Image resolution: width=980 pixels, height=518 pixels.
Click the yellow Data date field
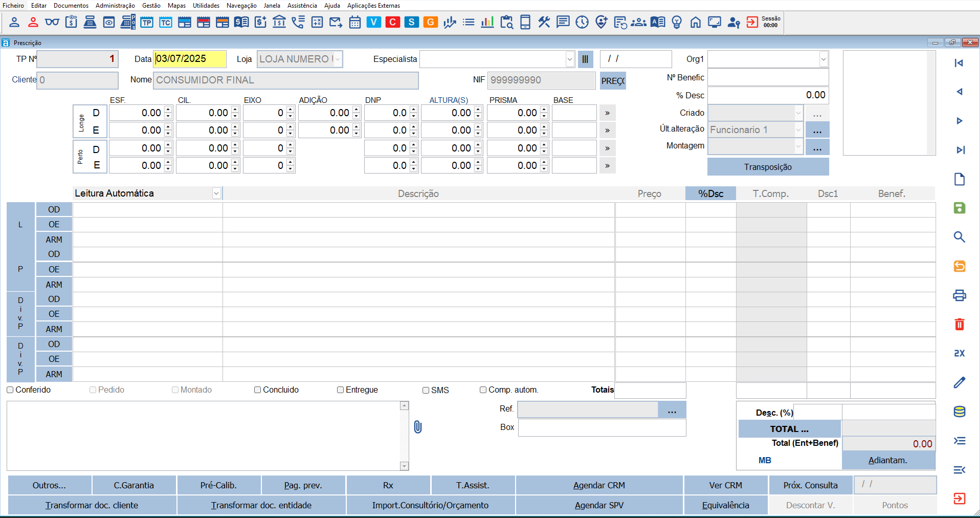[x=190, y=59]
